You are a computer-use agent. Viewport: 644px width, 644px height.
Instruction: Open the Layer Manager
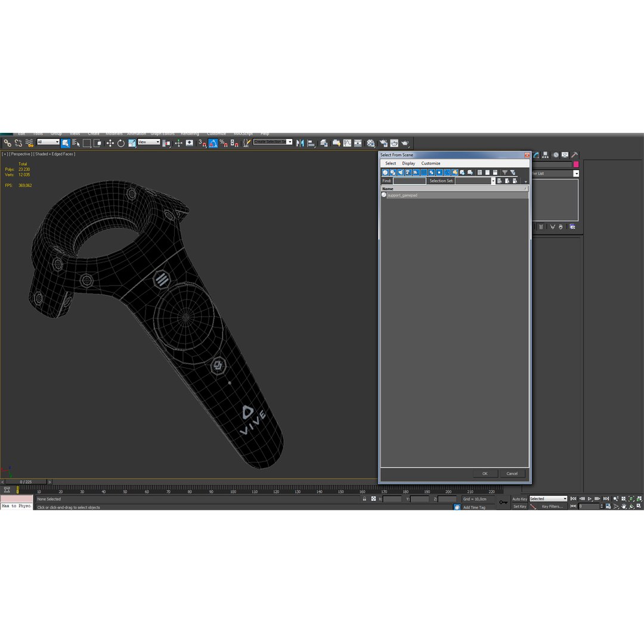pyautogui.click(x=324, y=143)
